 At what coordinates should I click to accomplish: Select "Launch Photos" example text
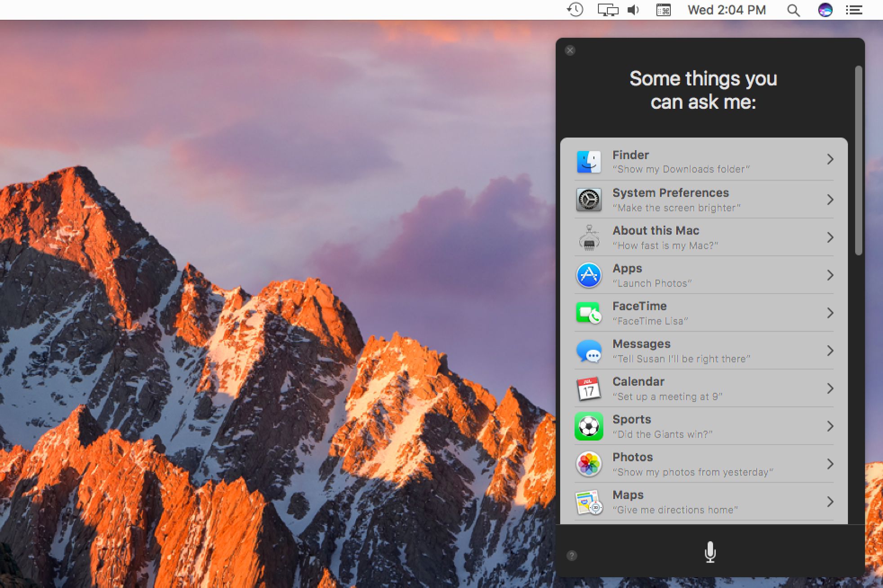pos(652,283)
